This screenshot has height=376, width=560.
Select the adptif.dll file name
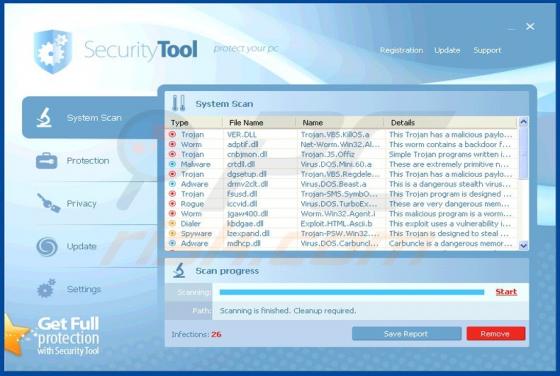(243, 144)
